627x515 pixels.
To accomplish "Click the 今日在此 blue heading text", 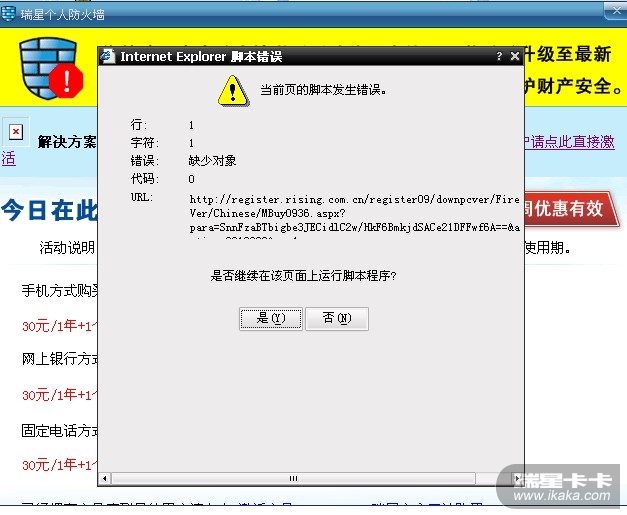I will click(50, 210).
